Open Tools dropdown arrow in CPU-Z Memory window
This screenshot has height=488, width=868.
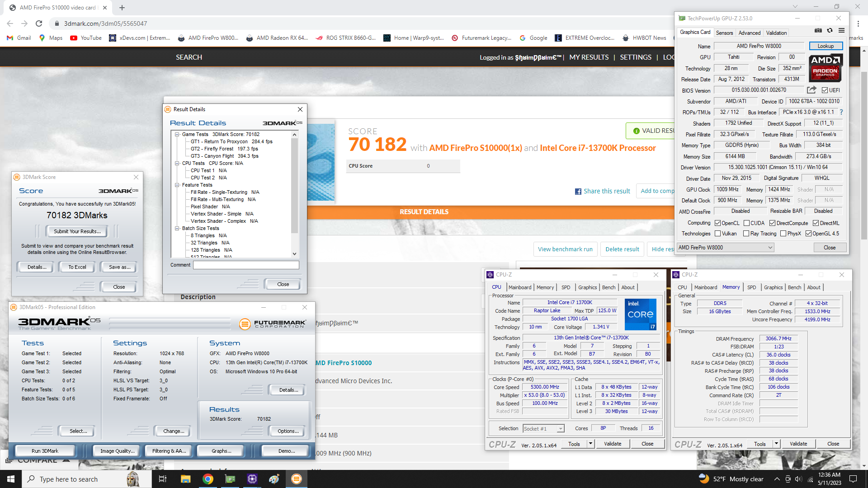[776, 444]
